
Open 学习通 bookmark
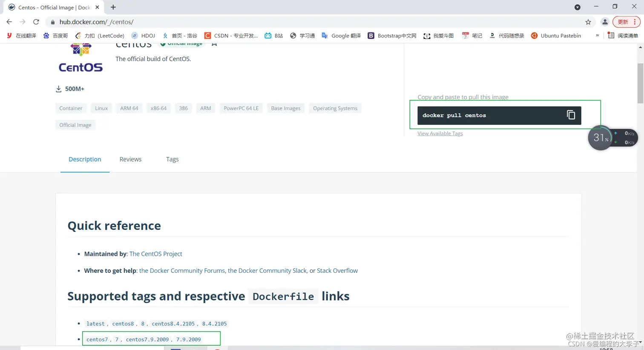pos(302,36)
